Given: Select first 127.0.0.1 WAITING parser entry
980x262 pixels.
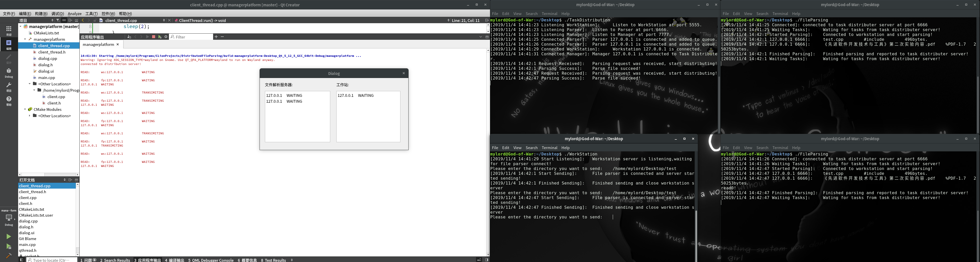Looking at the screenshot, I should tap(284, 95).
